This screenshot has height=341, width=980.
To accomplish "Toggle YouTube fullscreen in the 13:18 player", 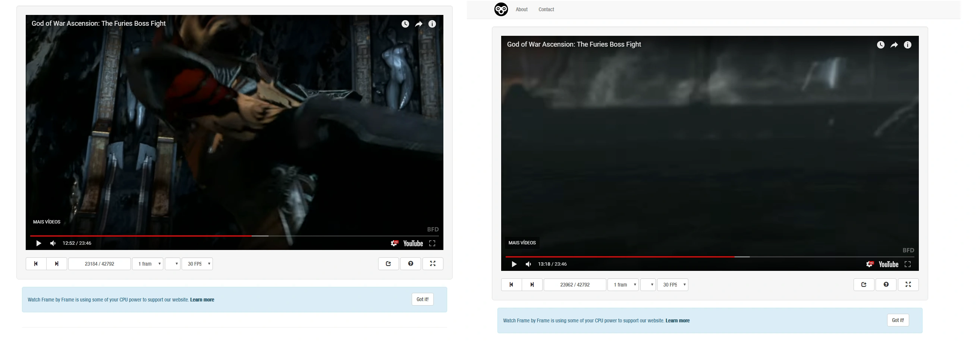I will (908, 264).
